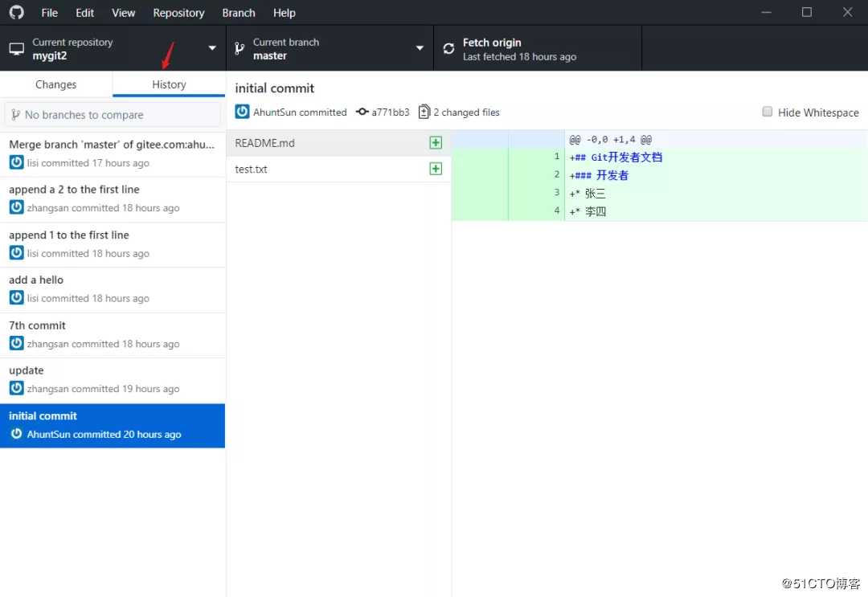Viewport: 868px width, 597px height.
Task: Expand the Current repository dropdown arrow
Action: [x=212, y=48]
